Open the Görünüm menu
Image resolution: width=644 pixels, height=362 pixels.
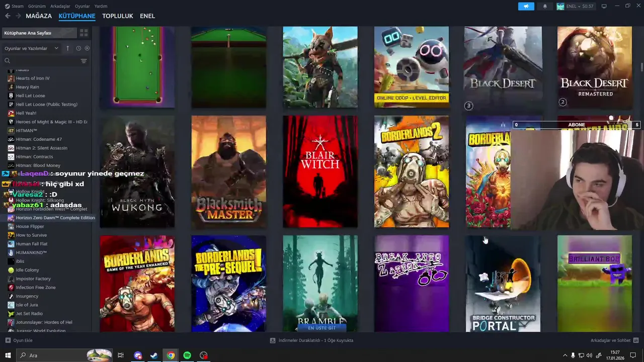(37, 6)
